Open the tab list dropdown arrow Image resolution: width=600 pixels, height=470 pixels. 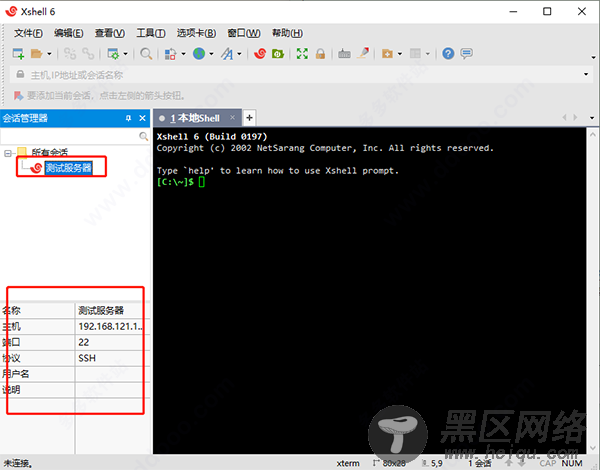coord(592,118)
